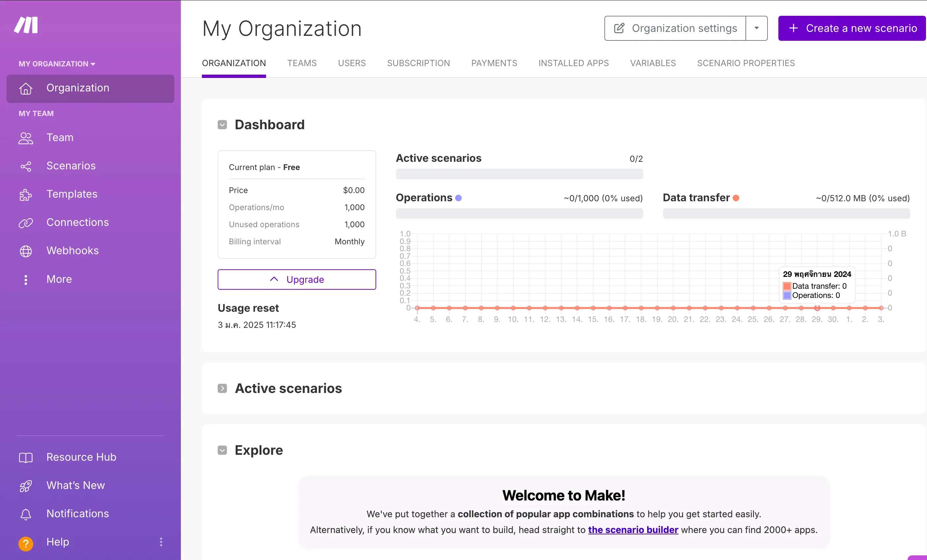This screenshot has height=560, width=927.
Task: Click the Welcome to Make! heading
Action: click(564, 495)
